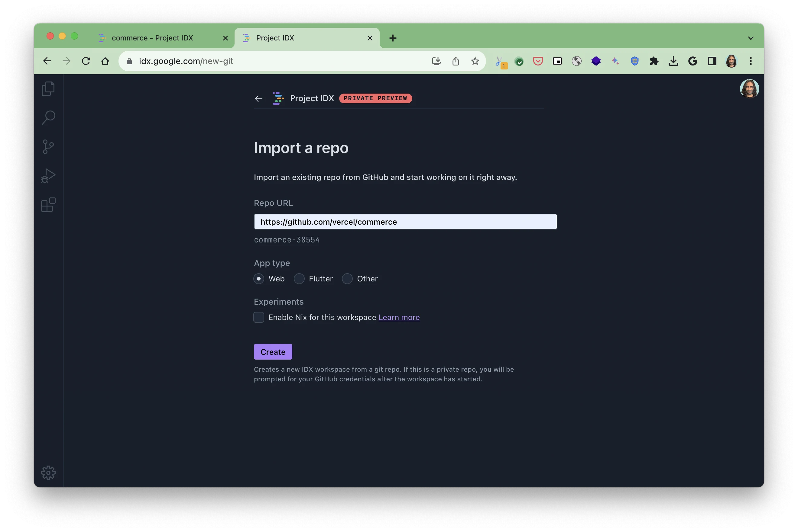Enable Nix for this workspace checkbox
This screenshot has width=798, height=532.
click(x=259, y=318)
